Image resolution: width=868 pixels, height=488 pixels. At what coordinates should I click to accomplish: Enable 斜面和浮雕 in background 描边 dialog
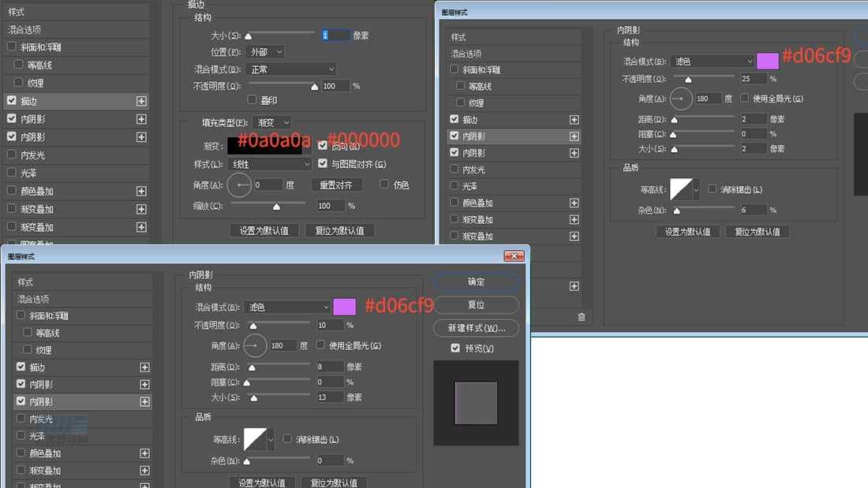(12, 47)
